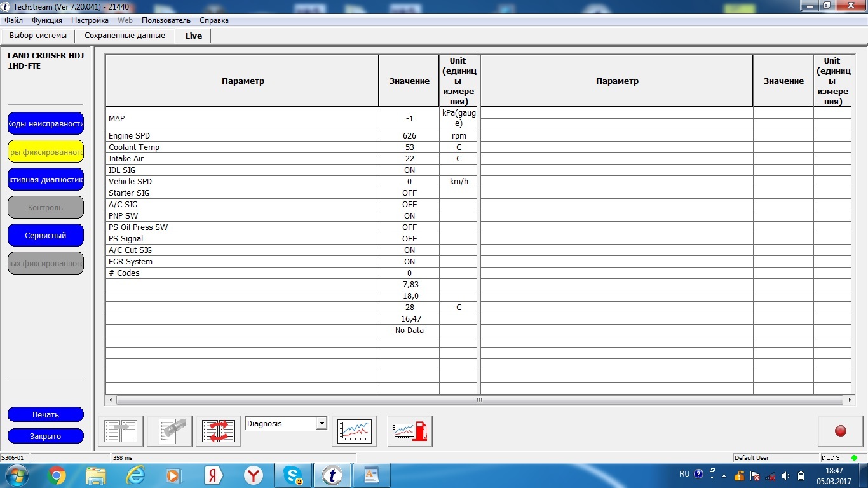Open the Функция menu

coord(47,20)
